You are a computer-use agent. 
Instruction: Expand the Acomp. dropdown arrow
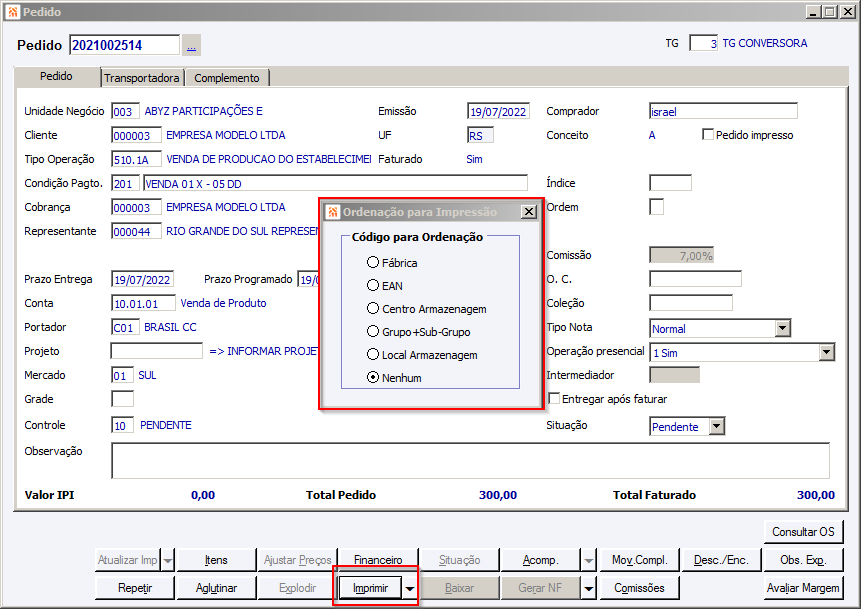click(589, 560)
